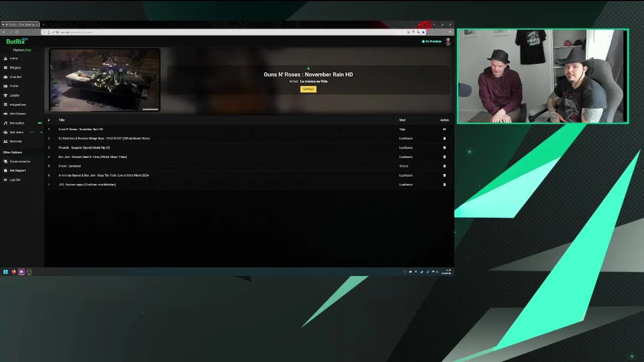Screen dimensions: 644x362
Task: Select 'Frederik - Rasputin' row title
Action: click(x=84, y=148)
